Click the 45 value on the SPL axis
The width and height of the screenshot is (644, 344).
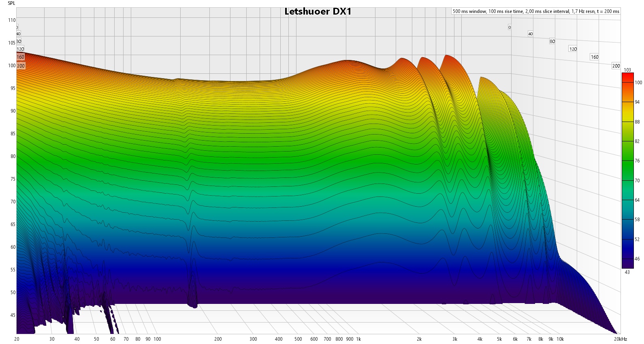click(x=13, y=315)
